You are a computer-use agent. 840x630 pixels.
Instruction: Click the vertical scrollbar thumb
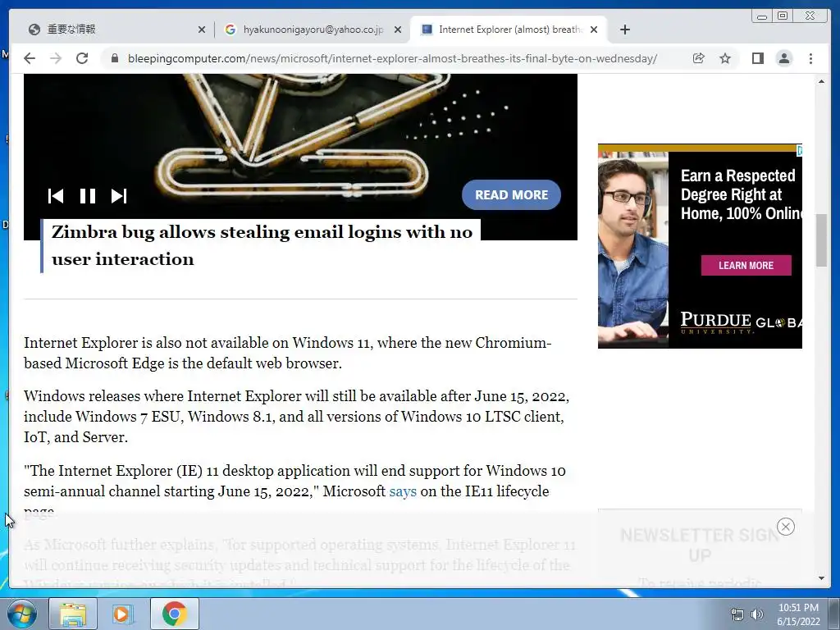pyautogui.click(x=821, y=240)
